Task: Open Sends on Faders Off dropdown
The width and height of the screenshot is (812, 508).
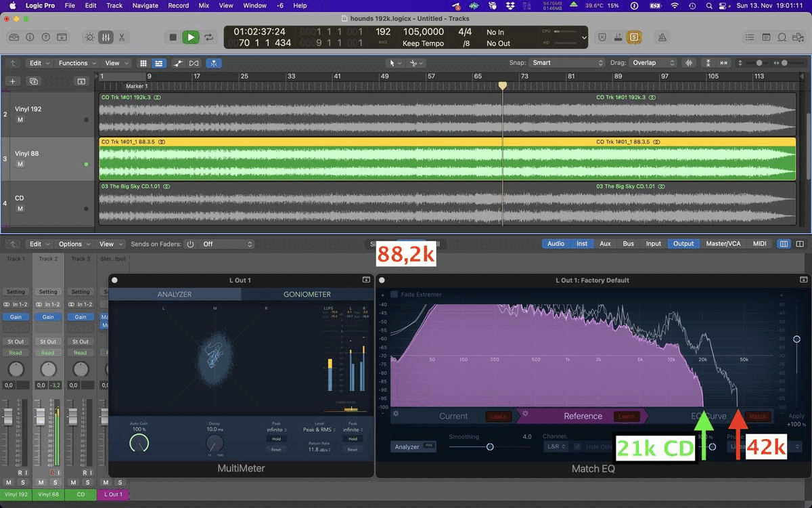Action: coord(227,244)
